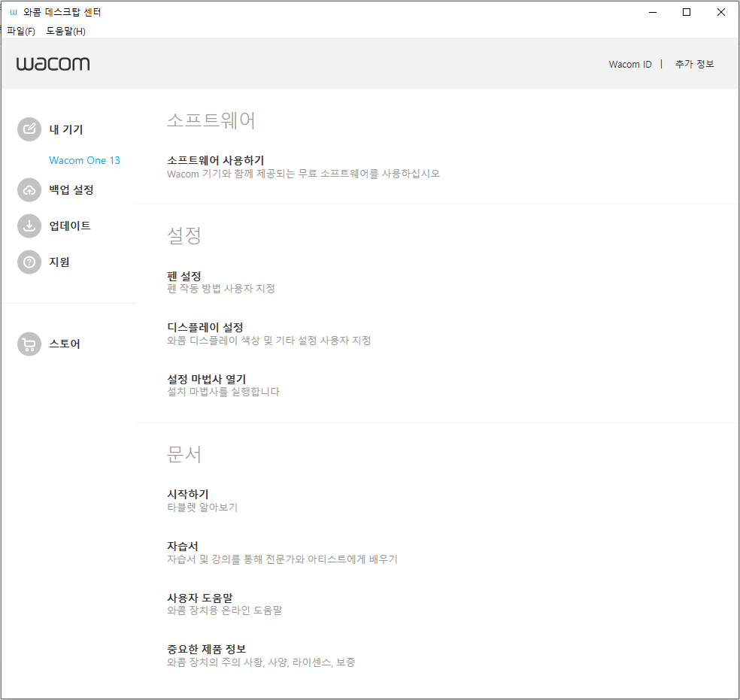Image resolution: width=740 pixels, height=700 pixels.
Task: Click the 소프트웨어 section heading
Action: 211,120
